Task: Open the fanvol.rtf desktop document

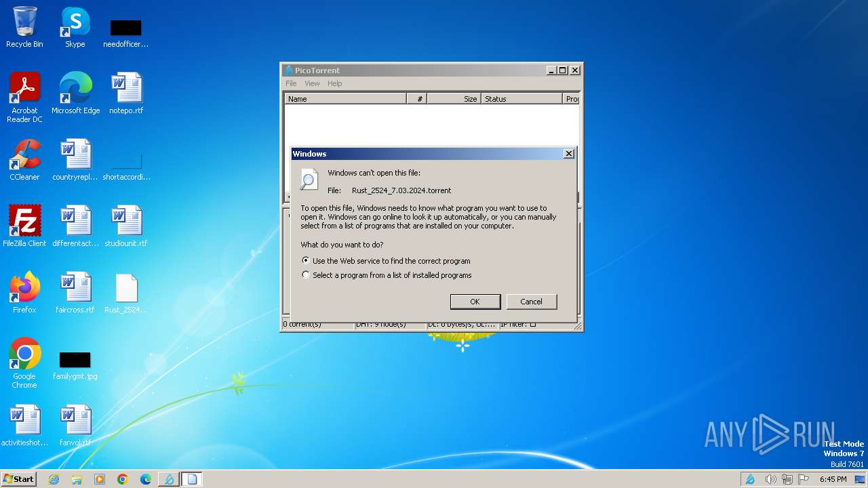Action: (75, 425)
